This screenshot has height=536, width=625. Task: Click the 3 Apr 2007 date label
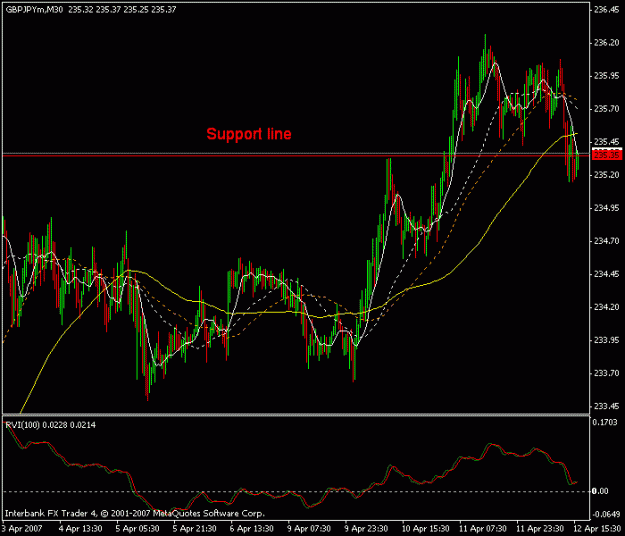(x=22, y=529)
